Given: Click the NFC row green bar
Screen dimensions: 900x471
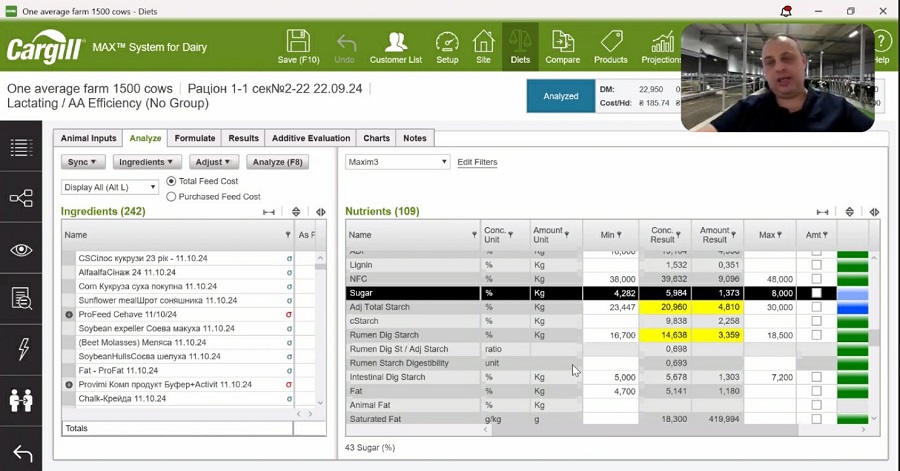Looking at the screenshot, I should (853, 279).
